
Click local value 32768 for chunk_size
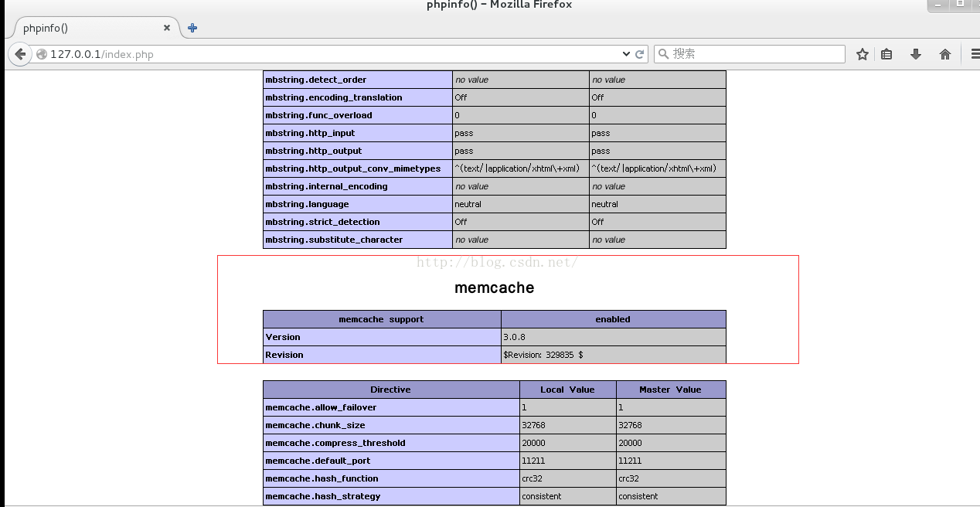[533, 425]
